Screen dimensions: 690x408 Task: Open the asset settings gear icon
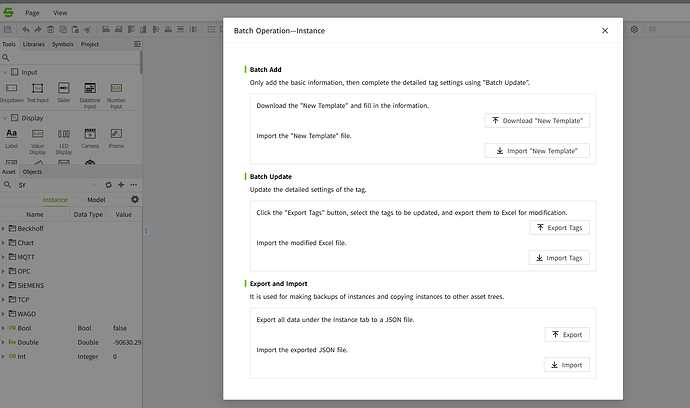[135, 199]
